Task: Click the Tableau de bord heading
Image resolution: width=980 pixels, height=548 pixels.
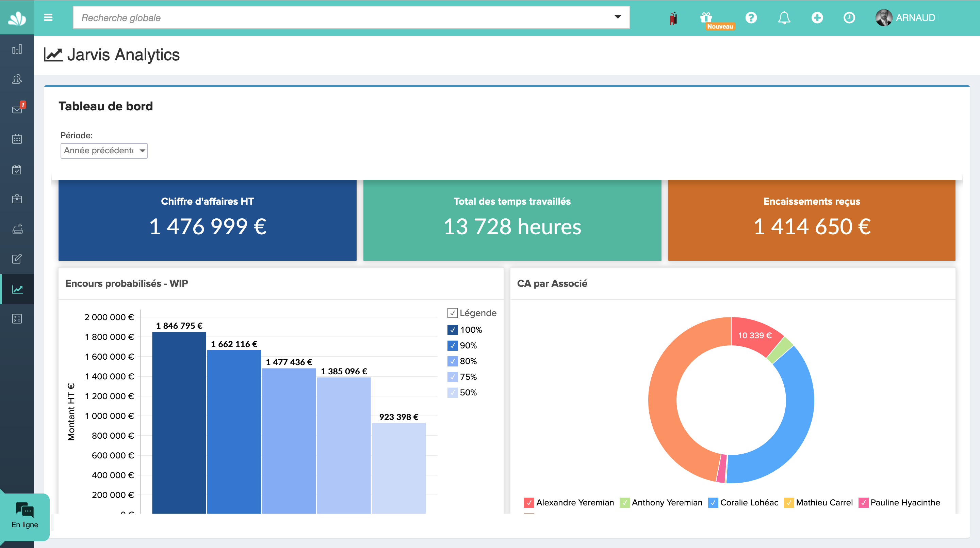Action: [106, 106]
